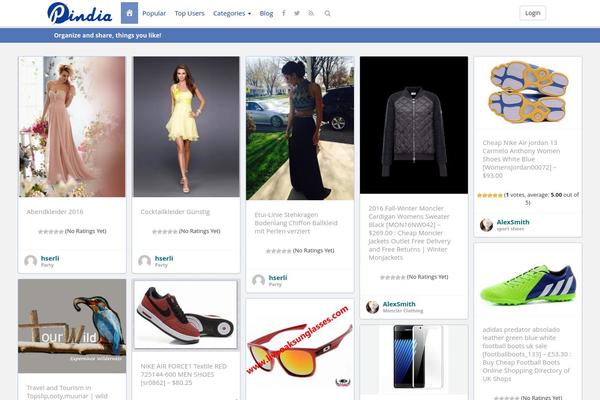Open AlexSmith profile under Air Jordan 13
Image resolution: width=600 pixels, height=400 pixels.
513,222
